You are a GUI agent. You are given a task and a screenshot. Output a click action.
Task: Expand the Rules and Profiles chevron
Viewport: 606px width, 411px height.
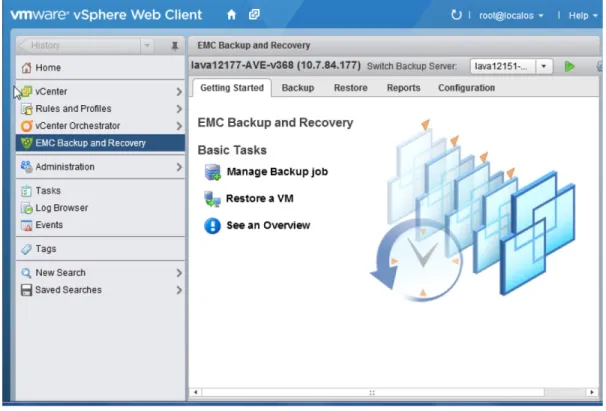[179, 109]
